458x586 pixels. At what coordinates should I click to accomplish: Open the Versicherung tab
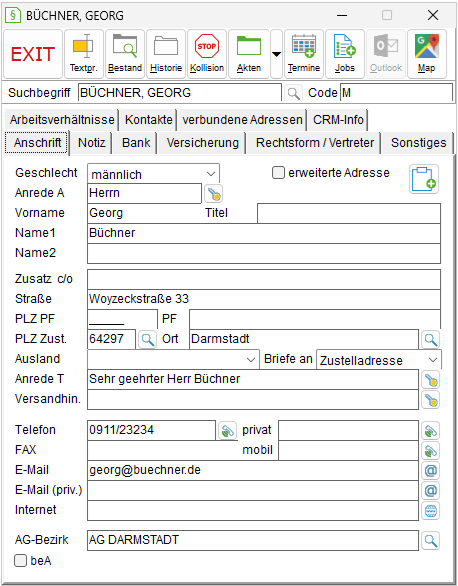point(202,143)
